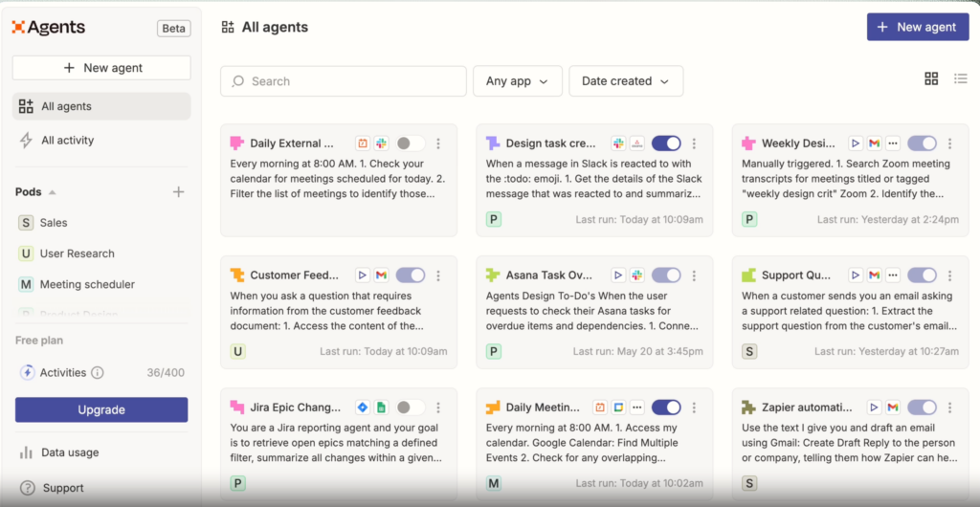Screen dimensions: 980x507
Task: Click the Agents logo in sidebar
Action: tap(49, 28)
